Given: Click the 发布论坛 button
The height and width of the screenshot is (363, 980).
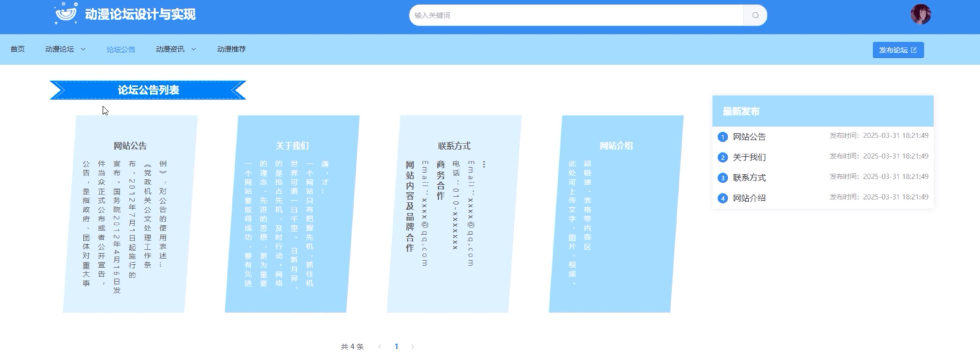Looking at the screenshot, I should tap(898, 50).
